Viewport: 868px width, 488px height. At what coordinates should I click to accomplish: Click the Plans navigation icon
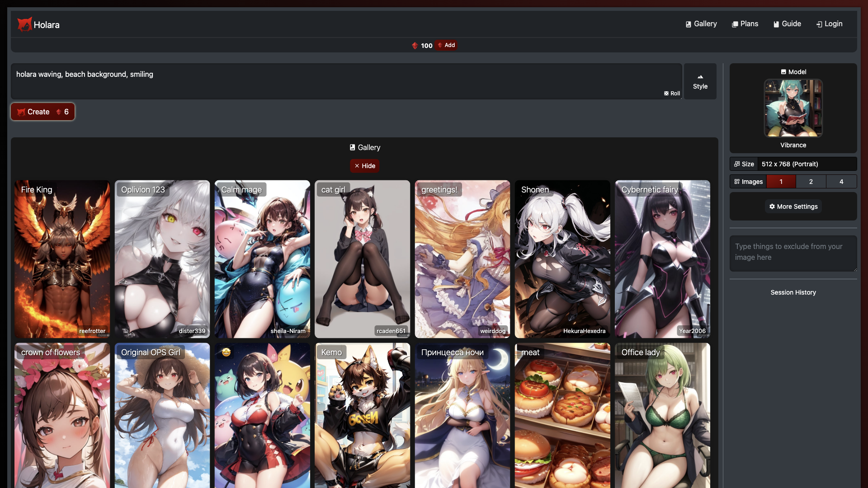[735, 24]
